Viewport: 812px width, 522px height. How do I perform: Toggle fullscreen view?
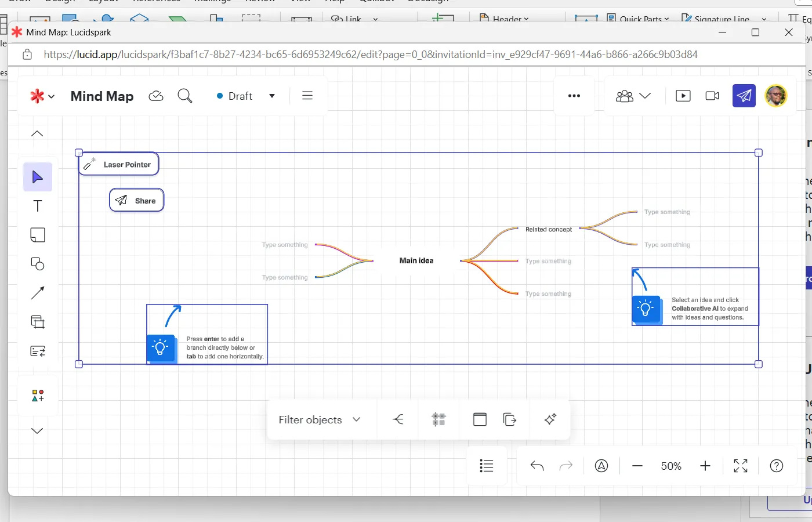coord(741,466)
